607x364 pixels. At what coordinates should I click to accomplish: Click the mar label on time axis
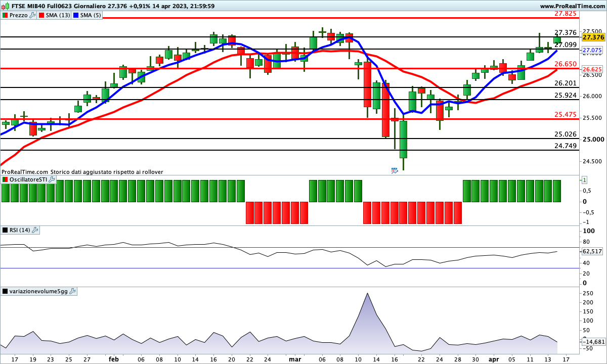click(295, 359)
